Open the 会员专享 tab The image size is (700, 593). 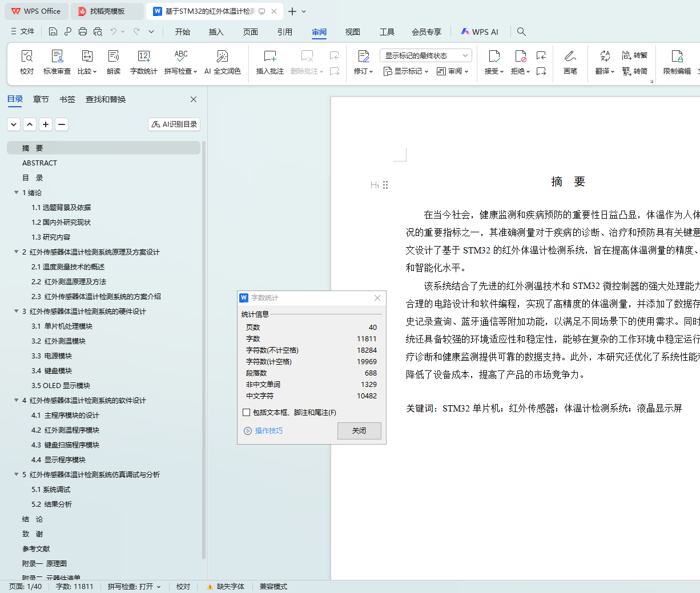[x=427, y=32]
